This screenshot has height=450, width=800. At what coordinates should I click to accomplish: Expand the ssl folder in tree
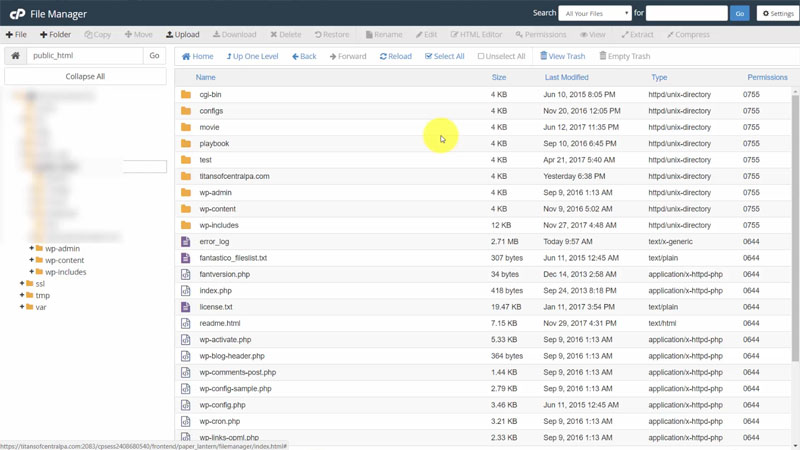click(22, 284)
